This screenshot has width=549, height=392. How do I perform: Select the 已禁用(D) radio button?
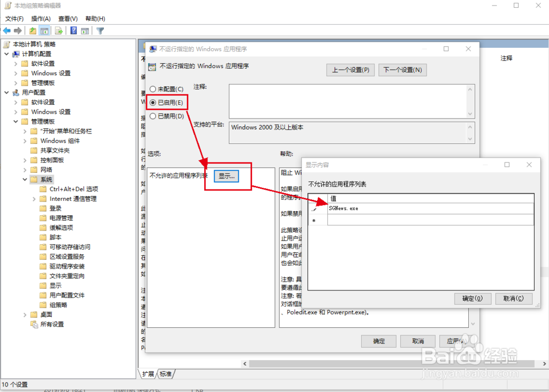(x=153, y=116)
